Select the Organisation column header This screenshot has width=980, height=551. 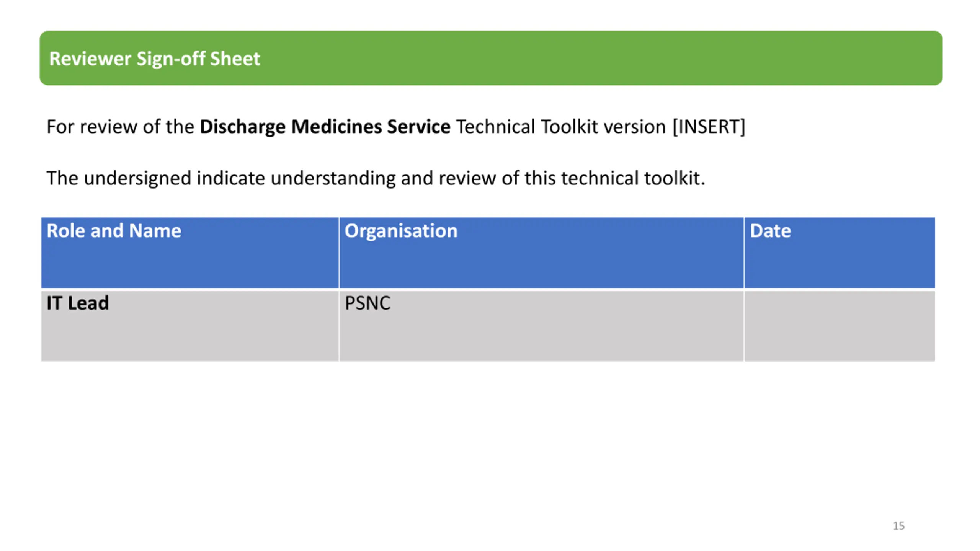pyautogui.click(x=541, y=253)
